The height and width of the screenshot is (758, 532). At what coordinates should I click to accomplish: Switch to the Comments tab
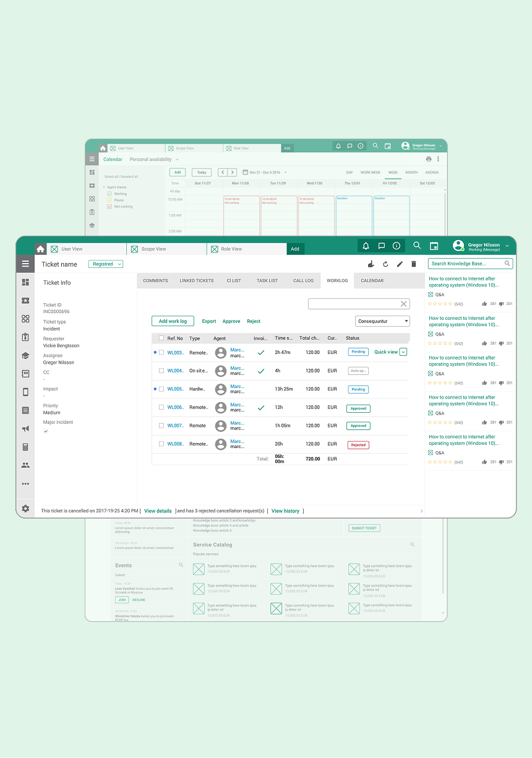pos(155,281)
